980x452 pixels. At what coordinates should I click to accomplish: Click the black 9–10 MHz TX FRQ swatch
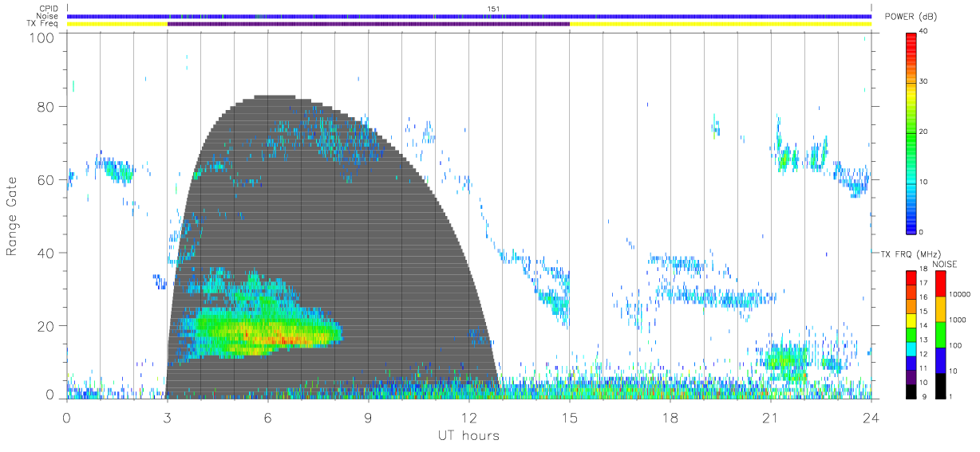pyautogui.click(x=911, y=390)
